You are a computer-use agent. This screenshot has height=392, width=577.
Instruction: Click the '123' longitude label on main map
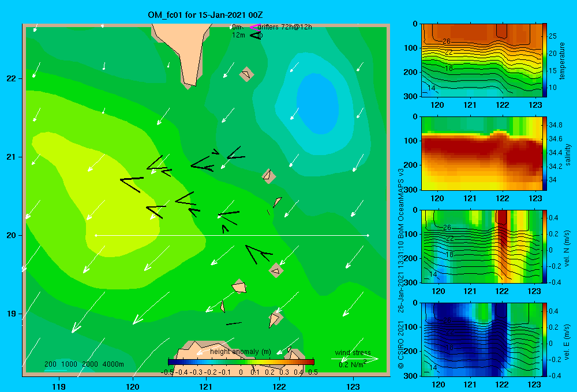point(353,387)
